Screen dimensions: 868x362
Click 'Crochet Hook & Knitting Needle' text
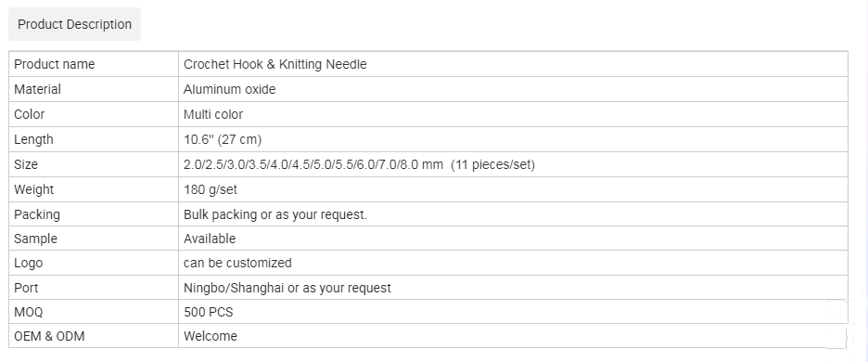click(275, 64)
